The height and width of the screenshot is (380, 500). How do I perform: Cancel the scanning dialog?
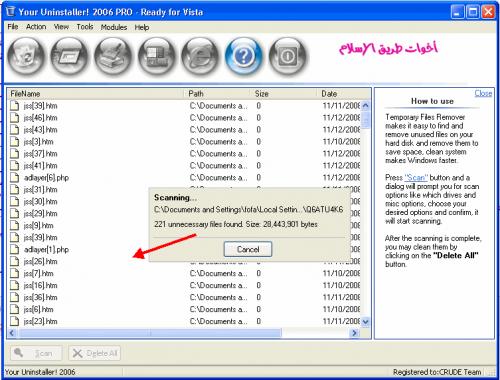pyautogui.click(x=248, y=249)
